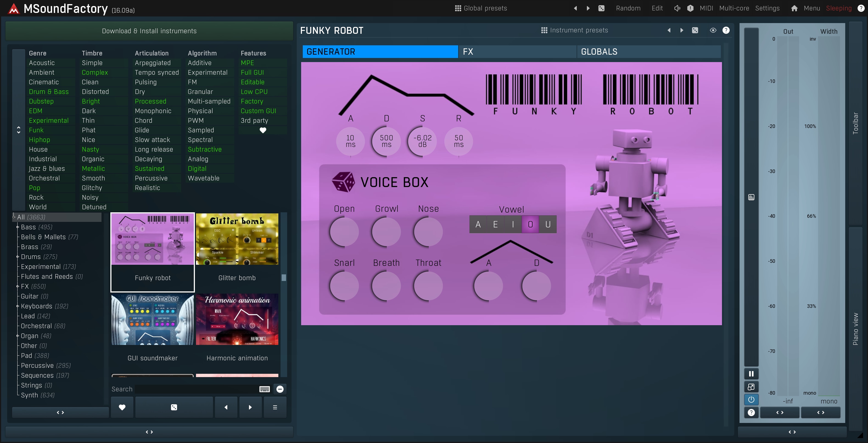Image resolution: width=868 pixels, height=443 pixels.
Task: Clear search with the minus button
Action: [x=280, y=389]
